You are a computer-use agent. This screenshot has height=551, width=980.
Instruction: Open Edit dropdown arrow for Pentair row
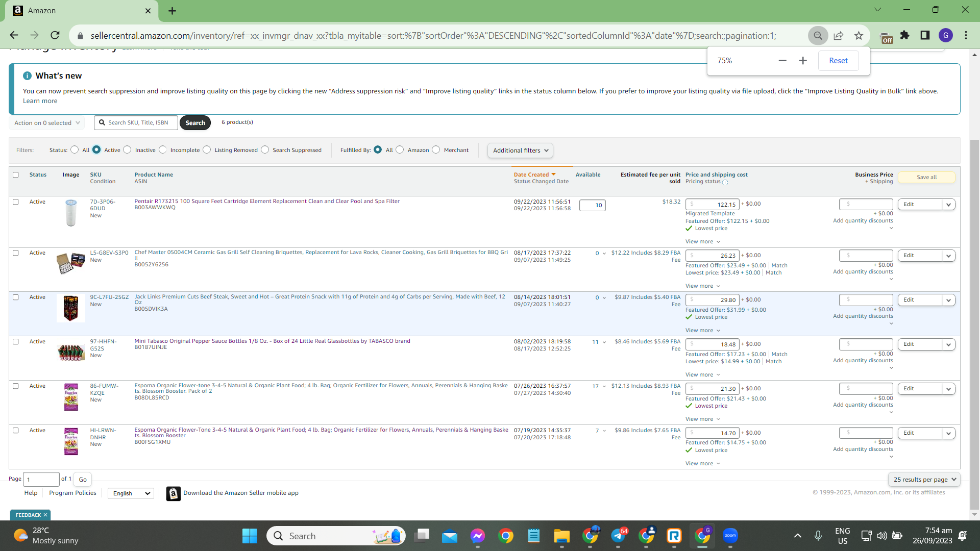tap(949, 205)
